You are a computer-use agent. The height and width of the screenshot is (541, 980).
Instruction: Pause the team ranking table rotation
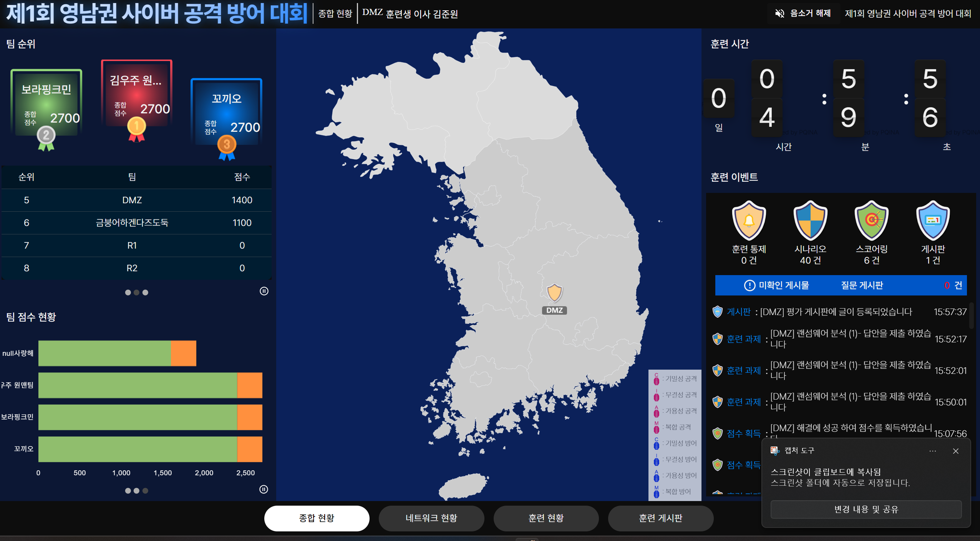point(264,291)
